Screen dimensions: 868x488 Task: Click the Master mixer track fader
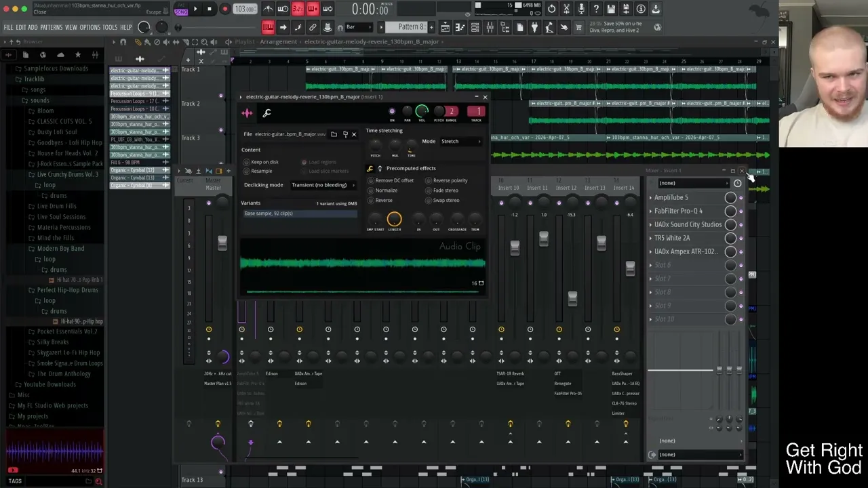click(x=222, y=243)
